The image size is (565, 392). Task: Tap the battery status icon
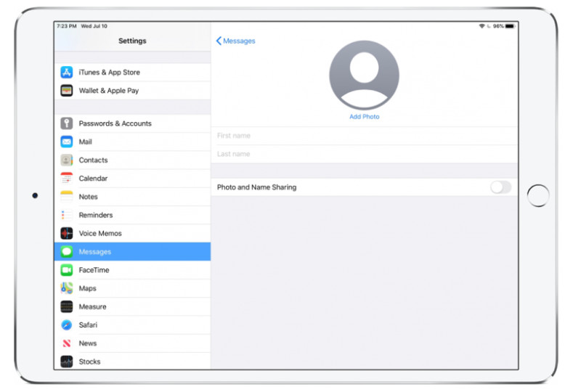pyautogui.click(x=510, y=26)
